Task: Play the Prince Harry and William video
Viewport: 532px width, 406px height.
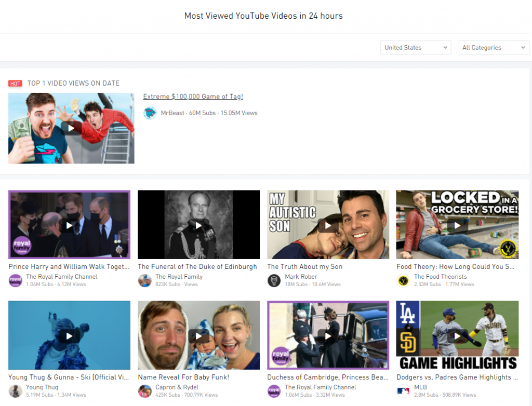Action: 69,225
